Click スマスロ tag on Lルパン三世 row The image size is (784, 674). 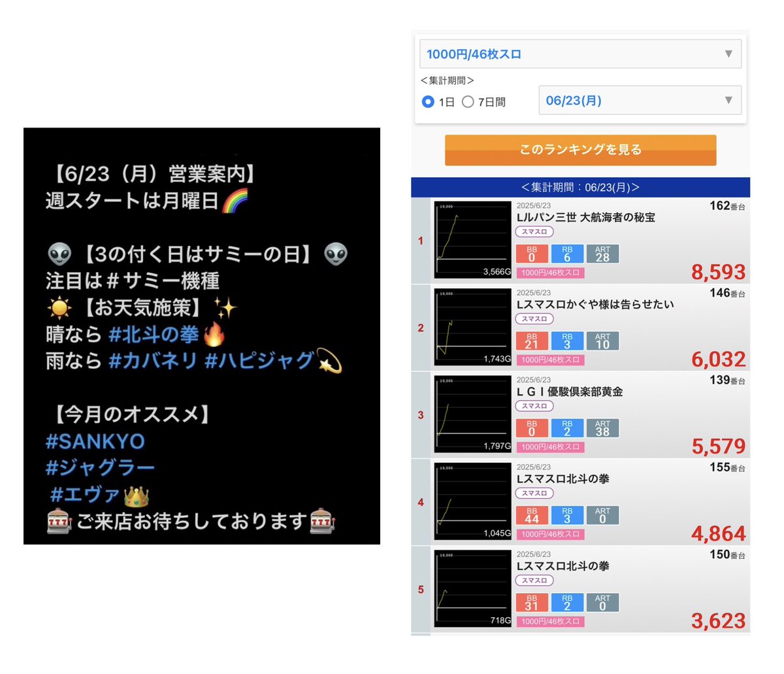[x=534, y=231]
